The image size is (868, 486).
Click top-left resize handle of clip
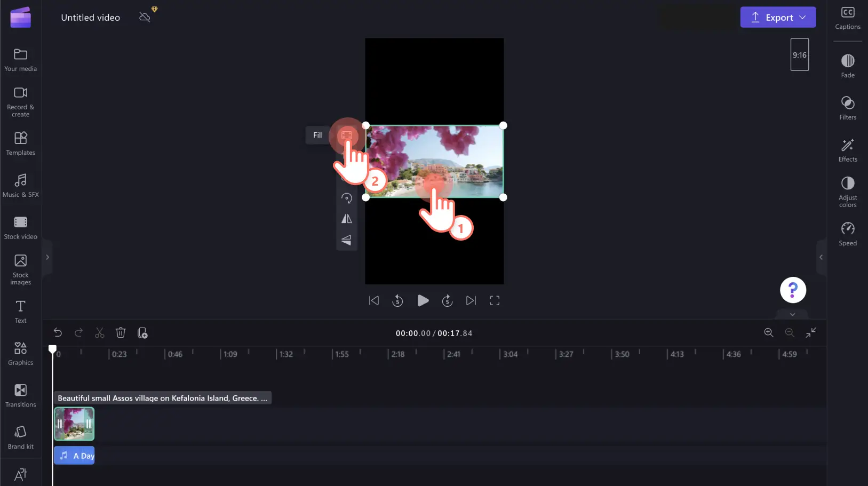(x=366, y=125)
